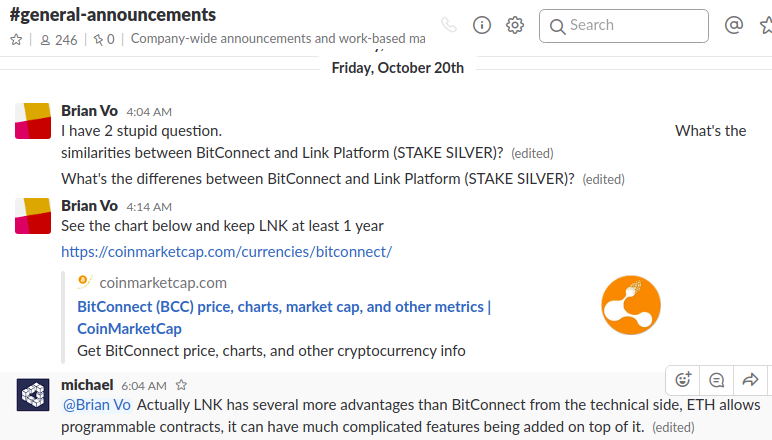Show mentions and reactions (@ icon)
Image resolution: width=772 pixels, height=440 pixels.
pyautogui.click(x=734, y=25)
